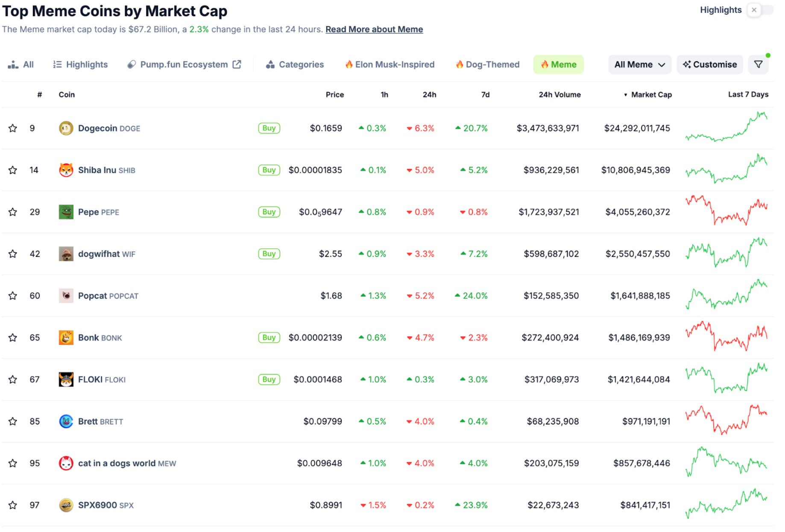
Task: Click the Shiba Inu coin logo
Action: pos(66,170)
